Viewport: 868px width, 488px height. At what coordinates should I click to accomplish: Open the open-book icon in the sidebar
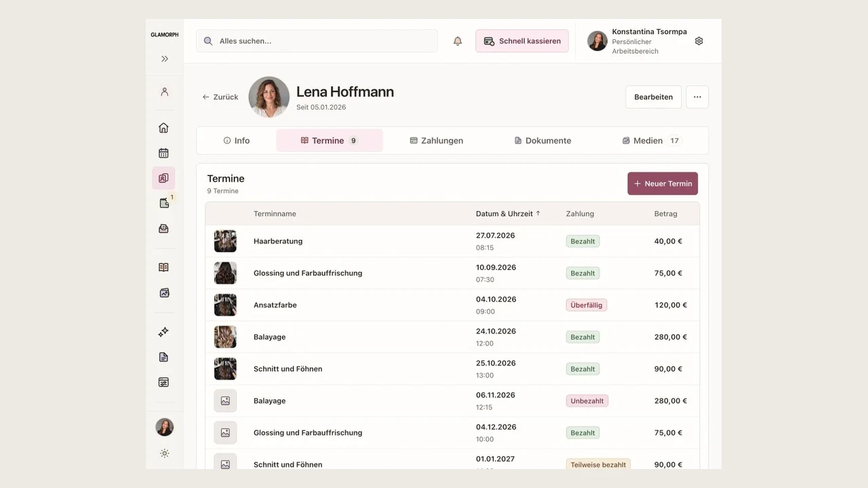pyautogui.click(x=163, y=268)
